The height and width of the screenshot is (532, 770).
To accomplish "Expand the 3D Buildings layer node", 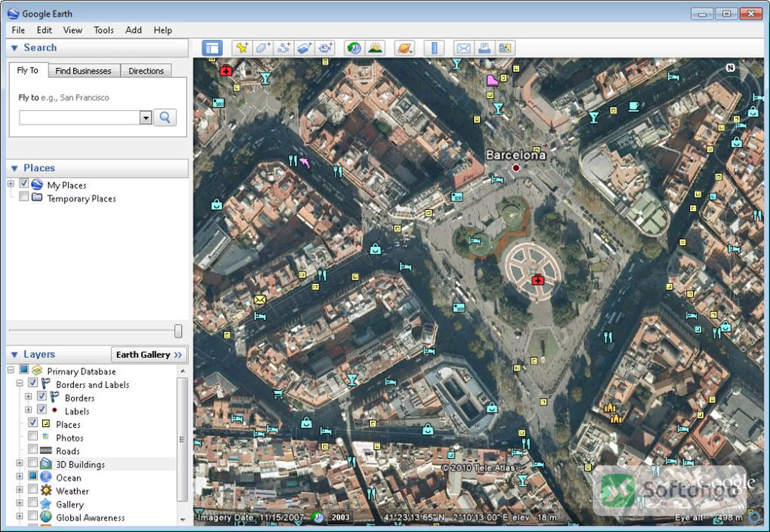I will point(19,463).
